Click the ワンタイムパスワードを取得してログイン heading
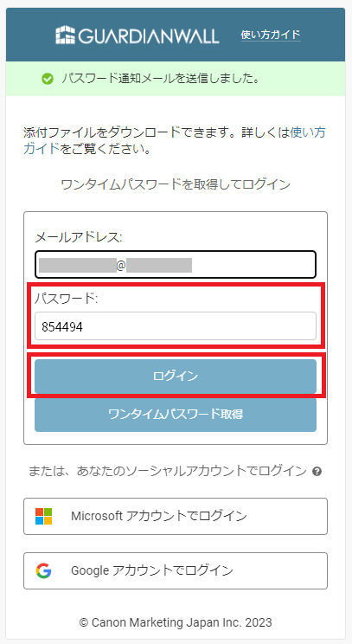This screenshot has width=352, height=644. pyautogui.click(x=176, y=184)
